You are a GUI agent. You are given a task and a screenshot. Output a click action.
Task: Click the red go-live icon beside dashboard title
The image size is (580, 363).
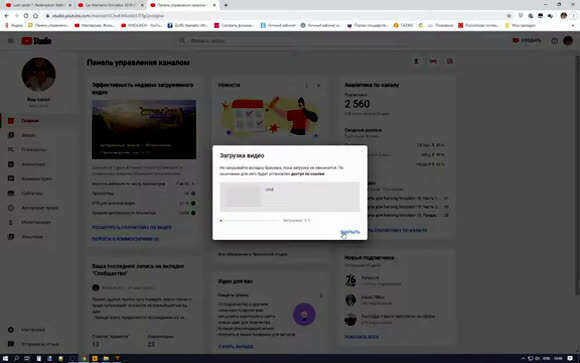tap(433, 61)
